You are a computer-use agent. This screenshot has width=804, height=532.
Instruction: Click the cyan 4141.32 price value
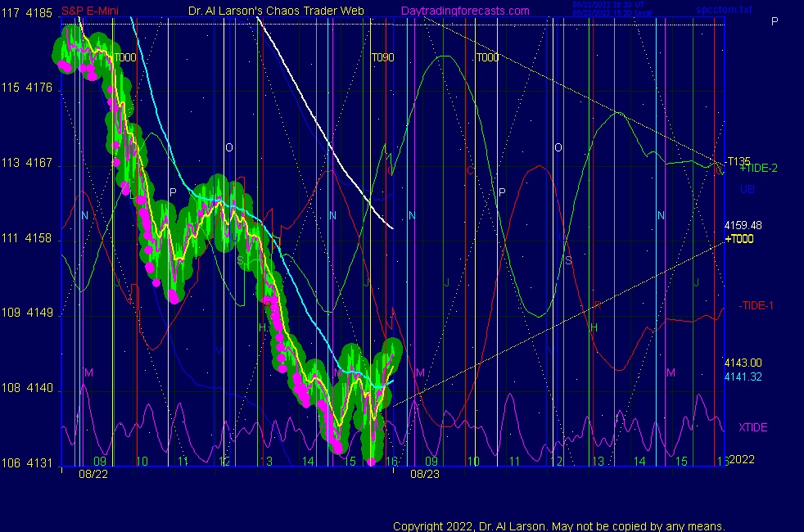coord(743,376)
